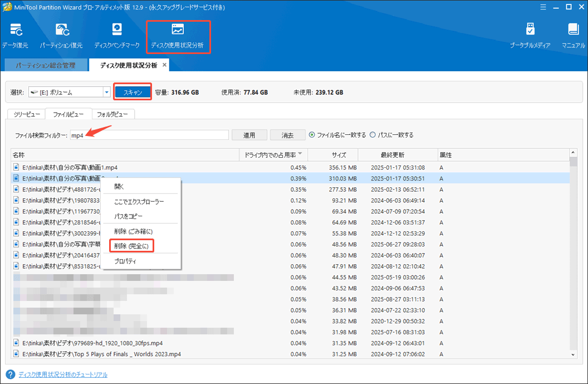Click the 消去 button
The width and height of the screenshot is (588, 384).
pyautogui.click(x=288, y=135)
